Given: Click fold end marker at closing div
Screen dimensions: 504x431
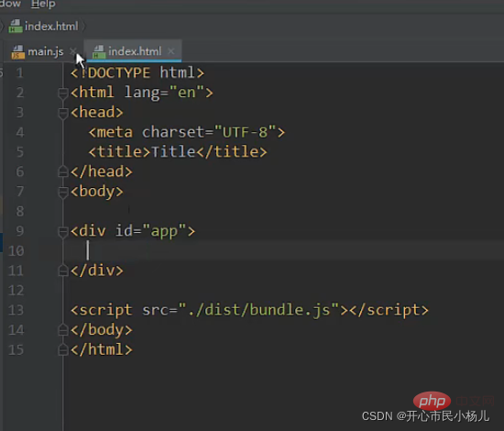Looking at the screenshot, I should (63, 271).
